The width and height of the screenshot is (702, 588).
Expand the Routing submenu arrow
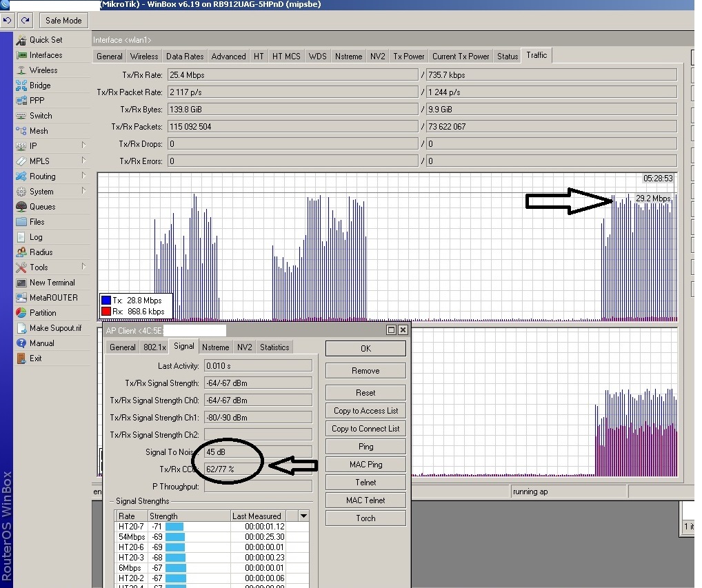[83, 175]
